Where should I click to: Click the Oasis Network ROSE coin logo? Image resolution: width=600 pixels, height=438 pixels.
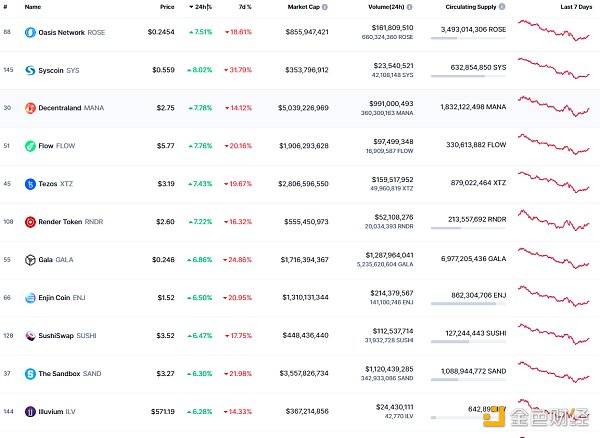click(30, 31)
